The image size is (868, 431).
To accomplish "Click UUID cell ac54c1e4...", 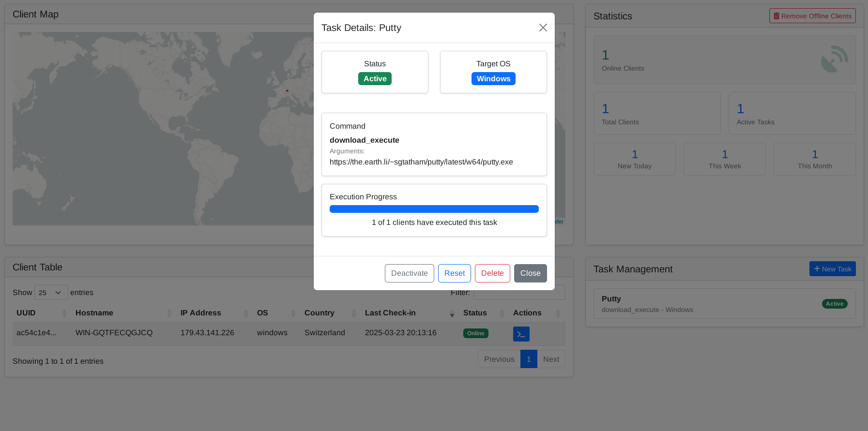I will pyautogui.click(x=36, y=333).
